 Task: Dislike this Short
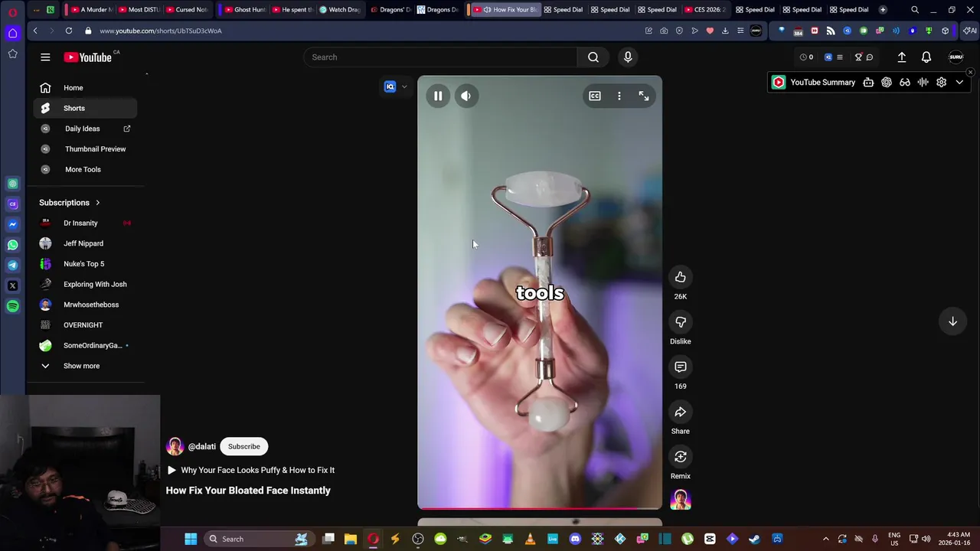[x=681, y=322]
